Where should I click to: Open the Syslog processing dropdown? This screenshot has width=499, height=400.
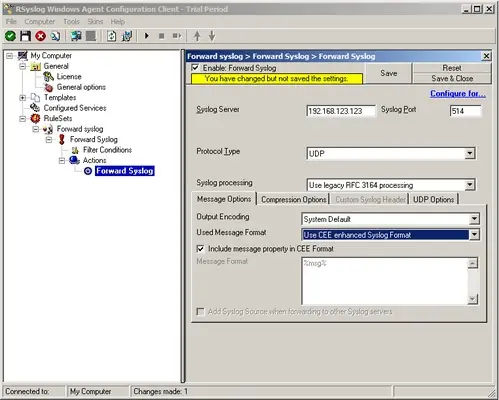[470, 185]
